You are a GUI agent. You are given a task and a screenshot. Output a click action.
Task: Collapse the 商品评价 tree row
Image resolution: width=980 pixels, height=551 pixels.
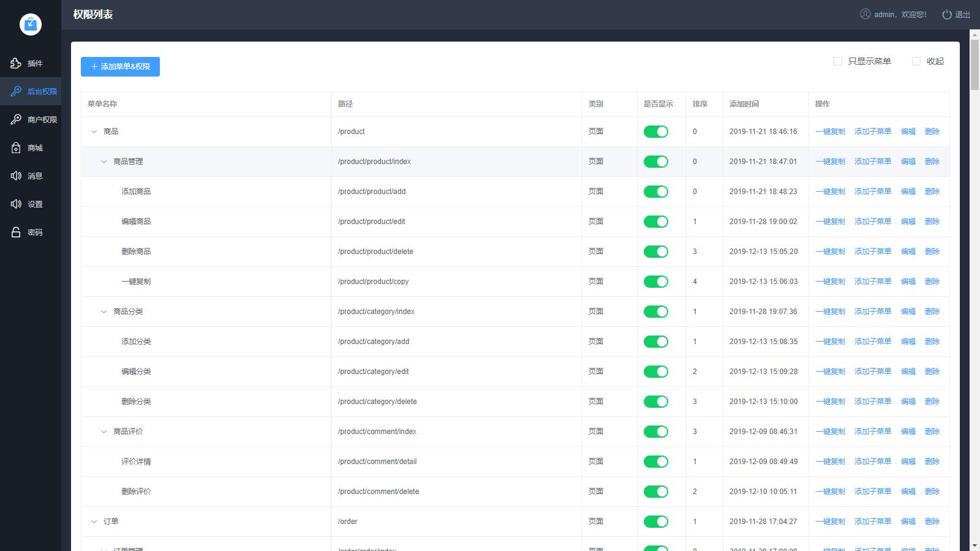click(x=104, y=432)
